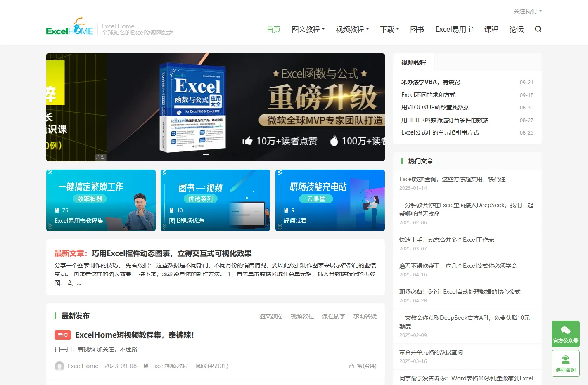Switch to 视频教程 filter in 最新发布
Image resolution: width=588 pixels, height=385 pixels.
pos(302,316)
